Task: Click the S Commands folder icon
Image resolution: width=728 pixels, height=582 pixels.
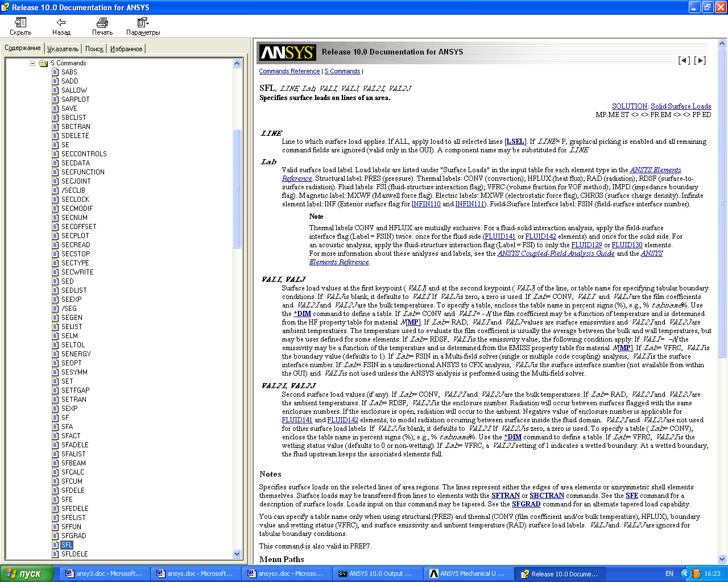Action: (43, 63)
